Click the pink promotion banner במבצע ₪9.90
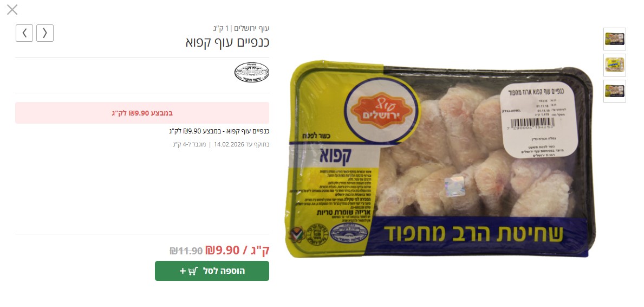644x307 pixels. (142, 113)
